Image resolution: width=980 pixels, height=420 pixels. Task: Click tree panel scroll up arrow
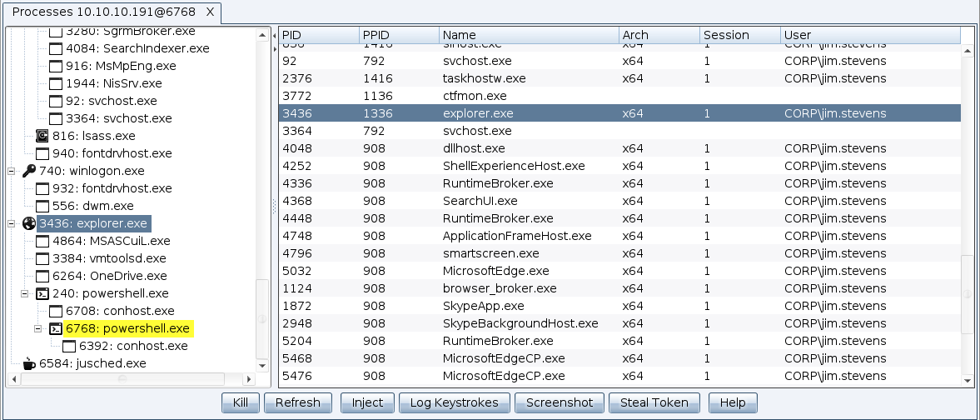(262, 35)
